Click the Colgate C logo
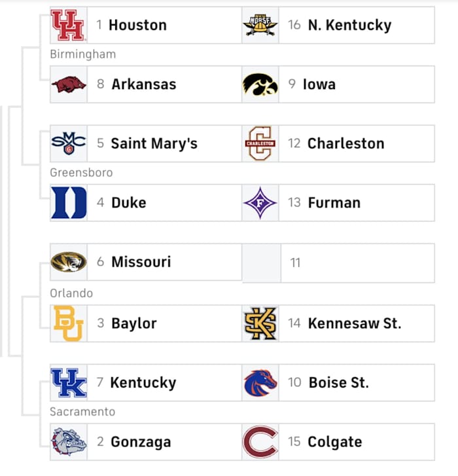Viewport: 458px width, 476px height. pyautogui.click(x=260, y=442)
